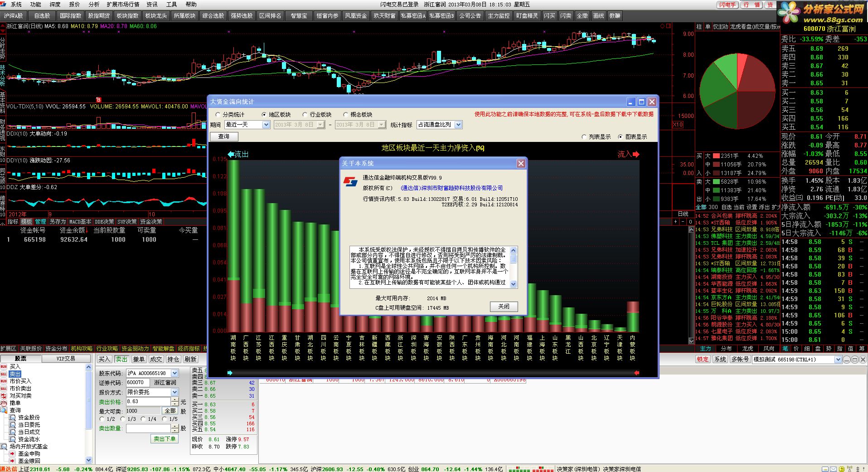Click the 卖出下单 submit order button
Image resolution: width=868 pixels, height=472 pixels.
pyautogui.click(x=165, y=439)
